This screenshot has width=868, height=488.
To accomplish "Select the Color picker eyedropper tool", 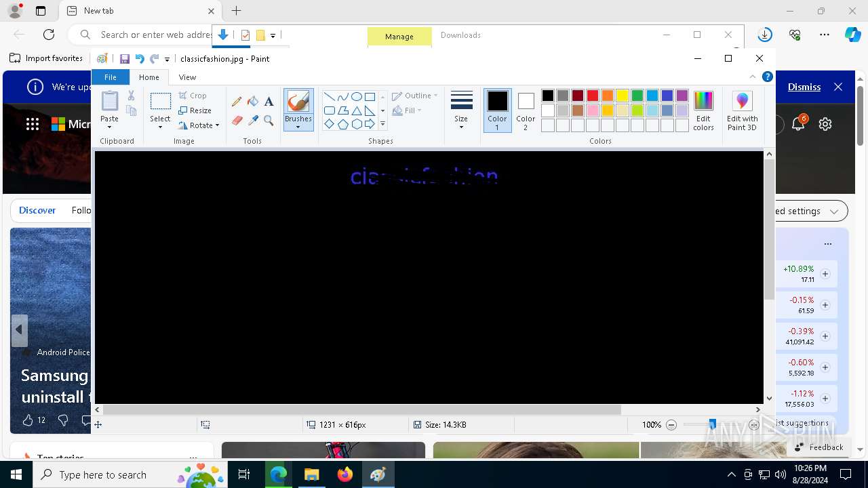I will (253, 121).
